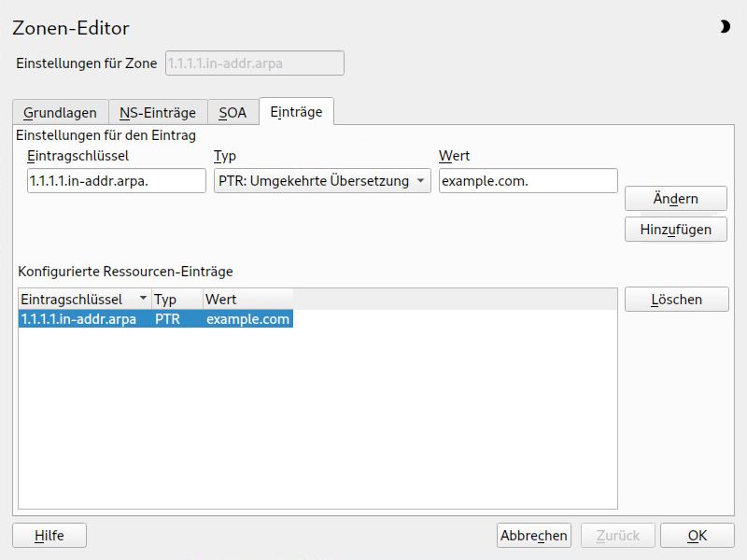
Task: Toggle the dark mode moon icon
Action: [725, 27]
